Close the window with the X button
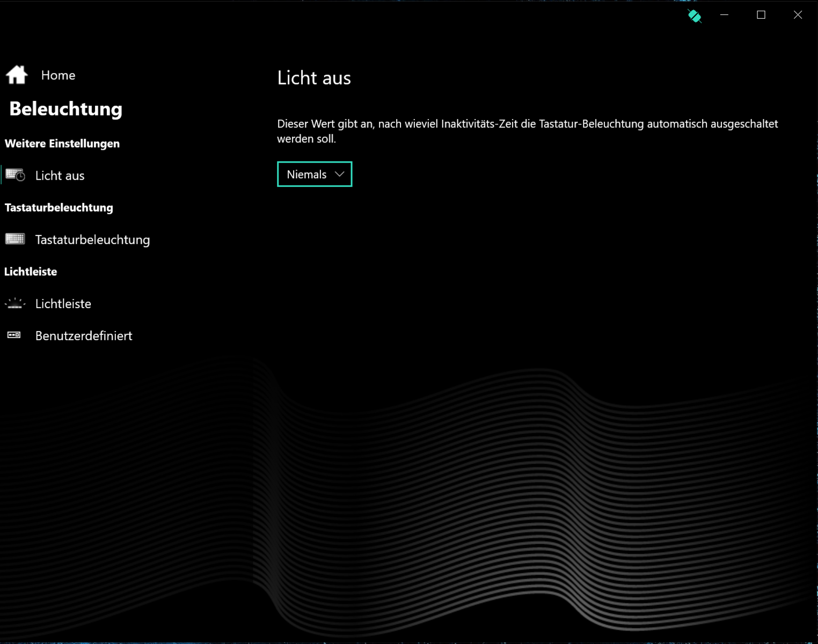Viewport: 818px width, 644px height. click(x=798, y=15)
